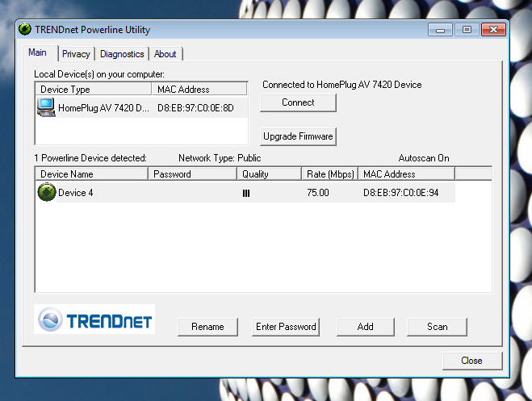Click the Close button at the bottom

(x=472, y=361)
